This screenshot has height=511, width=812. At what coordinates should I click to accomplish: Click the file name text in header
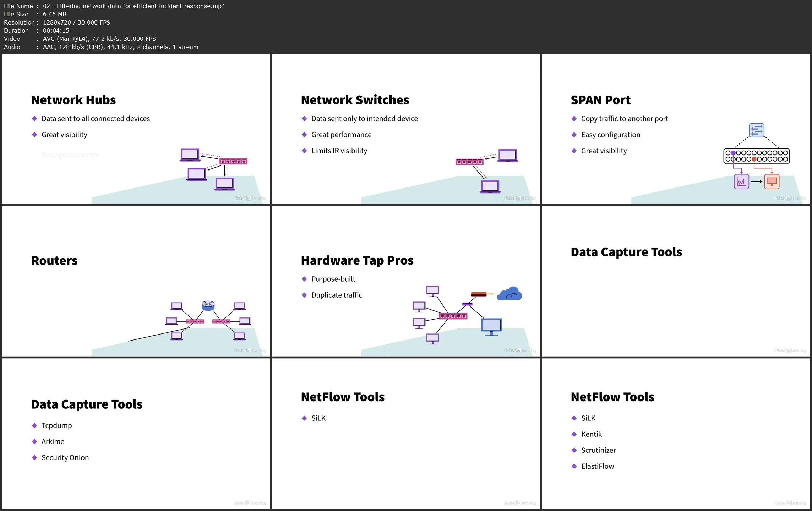(x=133, y=6)
